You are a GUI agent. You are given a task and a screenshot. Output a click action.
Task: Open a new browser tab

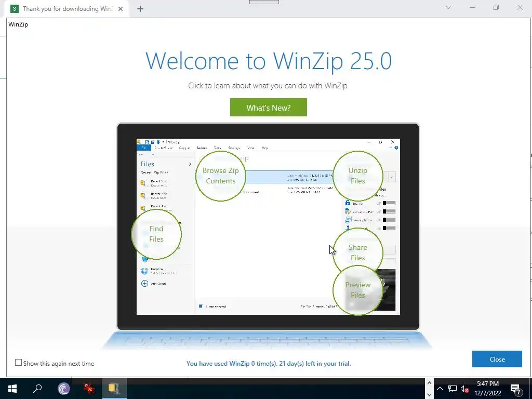[140, 9]
